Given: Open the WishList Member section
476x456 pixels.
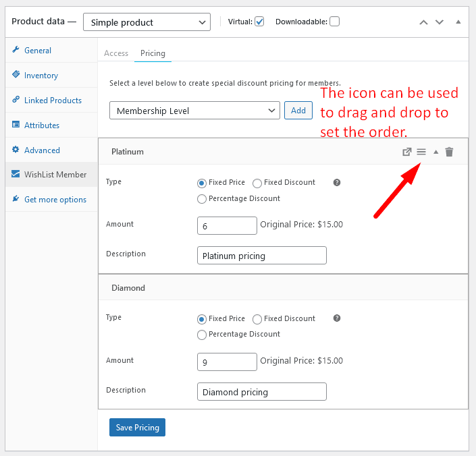Looking at the screenshot, I should (51, 174).
